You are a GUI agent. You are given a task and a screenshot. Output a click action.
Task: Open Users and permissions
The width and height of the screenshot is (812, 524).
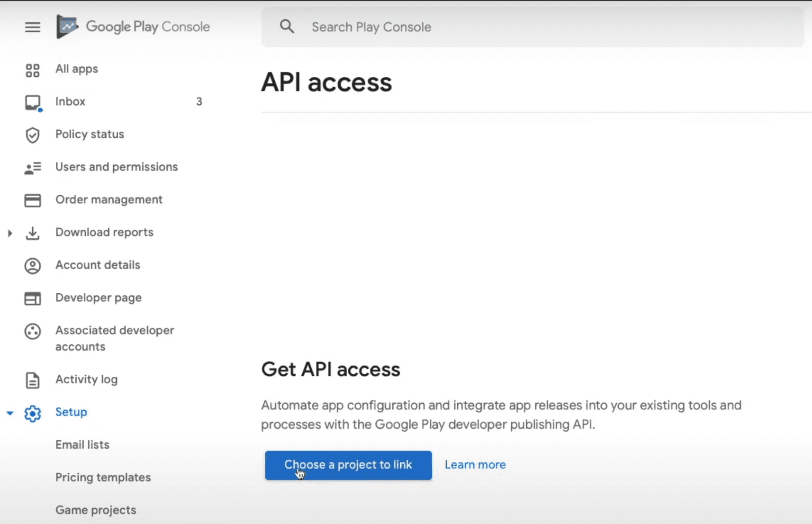click(x=116, y=167)
